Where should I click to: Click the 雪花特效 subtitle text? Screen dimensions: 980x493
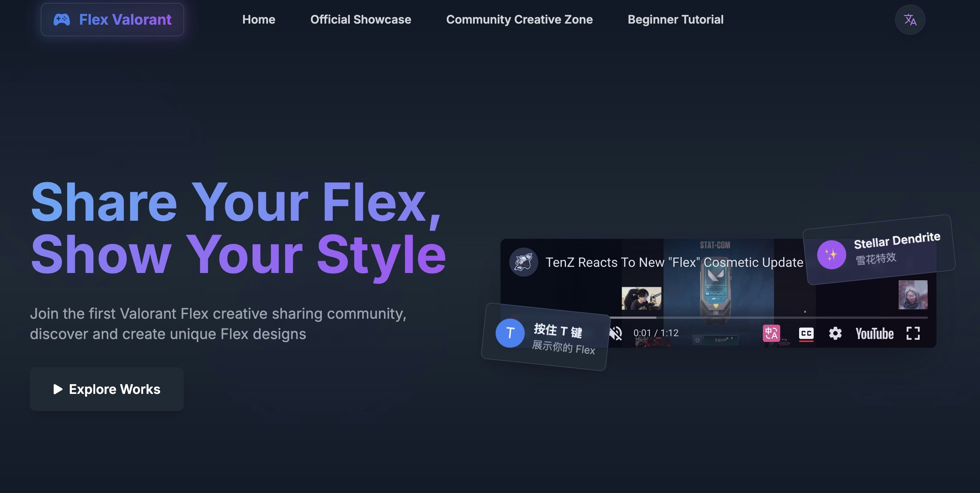point(876,258)
